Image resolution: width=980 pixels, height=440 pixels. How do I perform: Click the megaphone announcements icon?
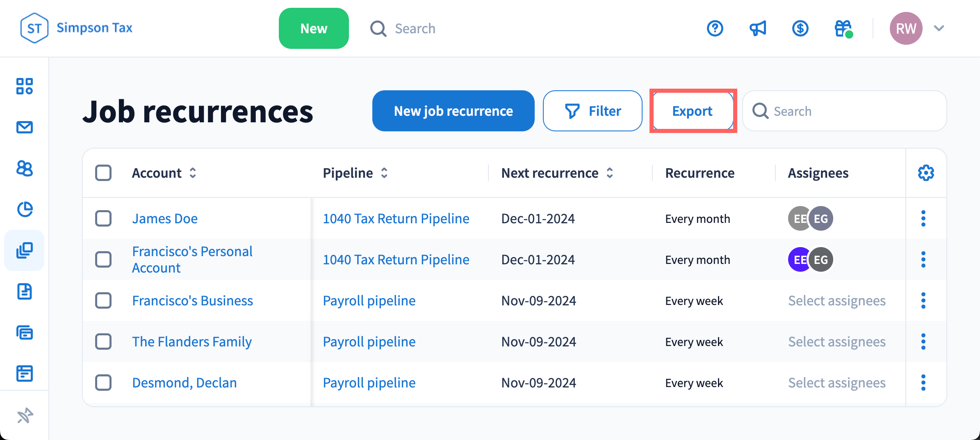click(x=757, y=28)
